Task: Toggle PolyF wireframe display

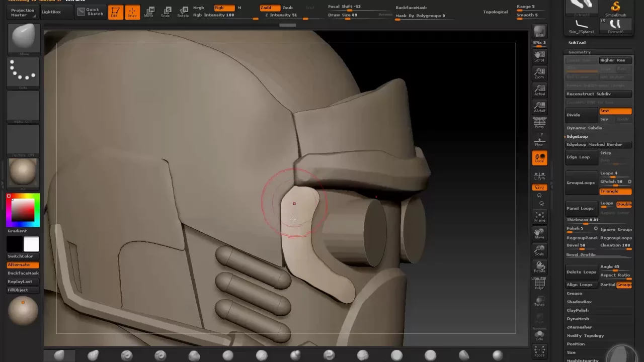Action: [539, 284]
